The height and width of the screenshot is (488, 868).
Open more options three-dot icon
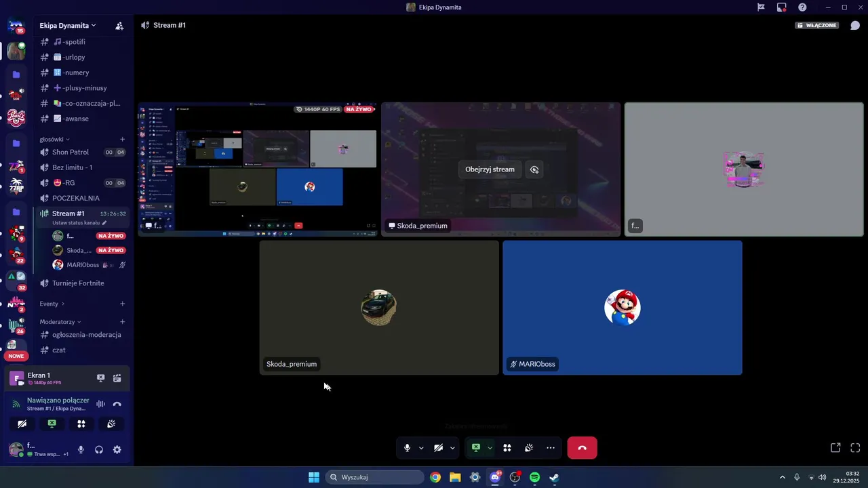point(550,448)
